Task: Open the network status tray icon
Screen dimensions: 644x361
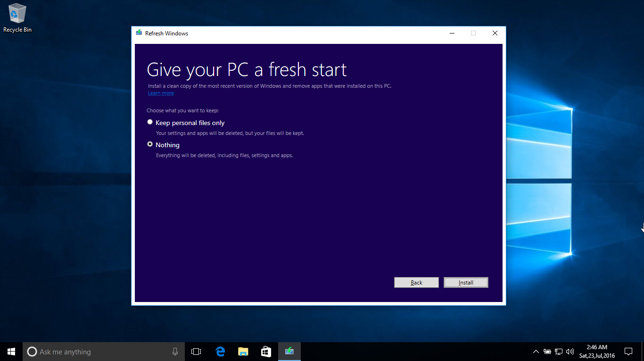Action: (559, 352)
